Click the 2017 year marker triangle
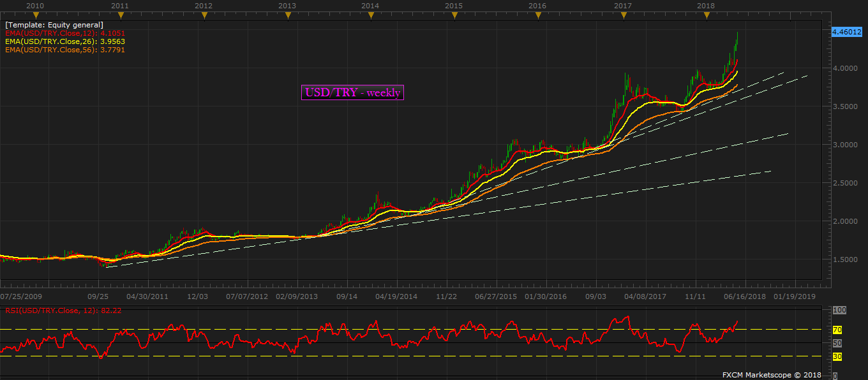 (x=622, y=16)
